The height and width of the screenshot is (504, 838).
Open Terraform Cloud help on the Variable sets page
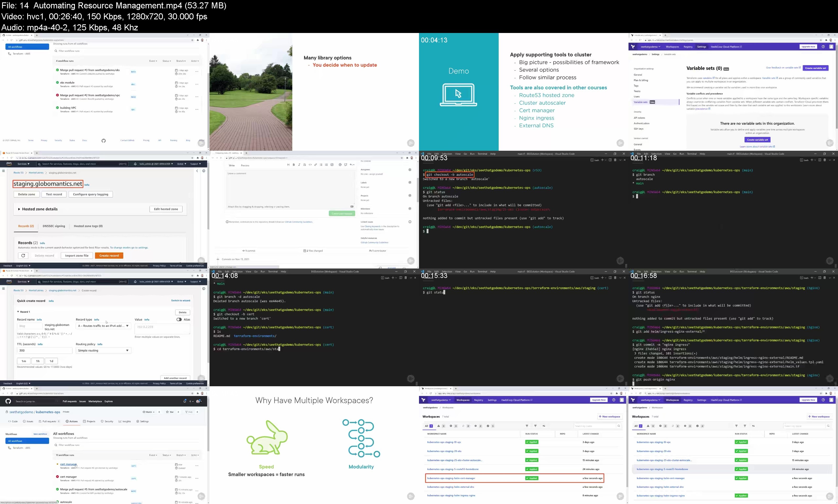pos(823,47)
